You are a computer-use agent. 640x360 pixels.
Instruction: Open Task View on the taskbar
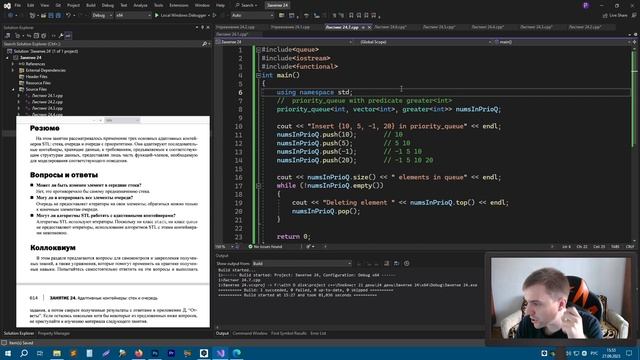pos(40,353)
